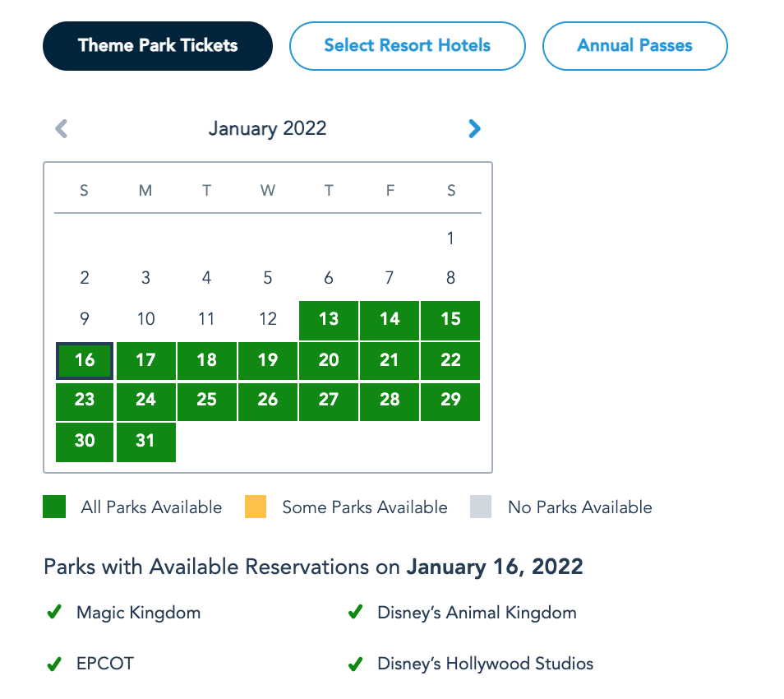Go to next month with right arrow
Screen dimensions: 784x699
click(474, 129)
